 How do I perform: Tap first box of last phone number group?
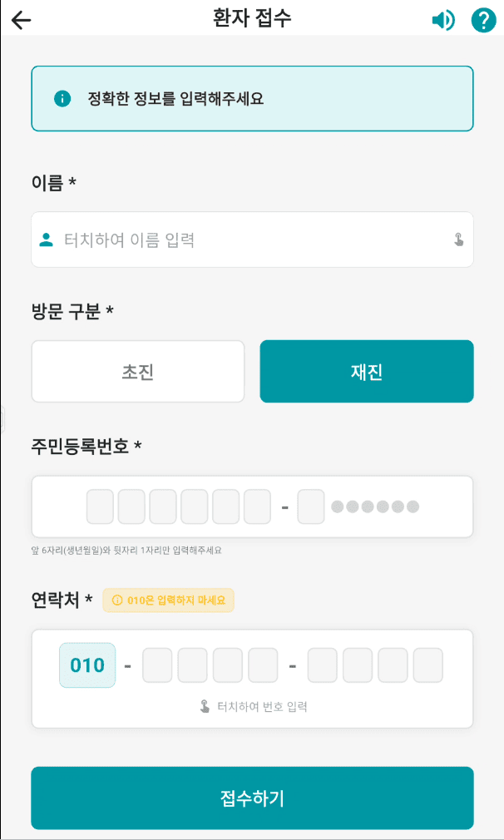click(x=323, y=665)
